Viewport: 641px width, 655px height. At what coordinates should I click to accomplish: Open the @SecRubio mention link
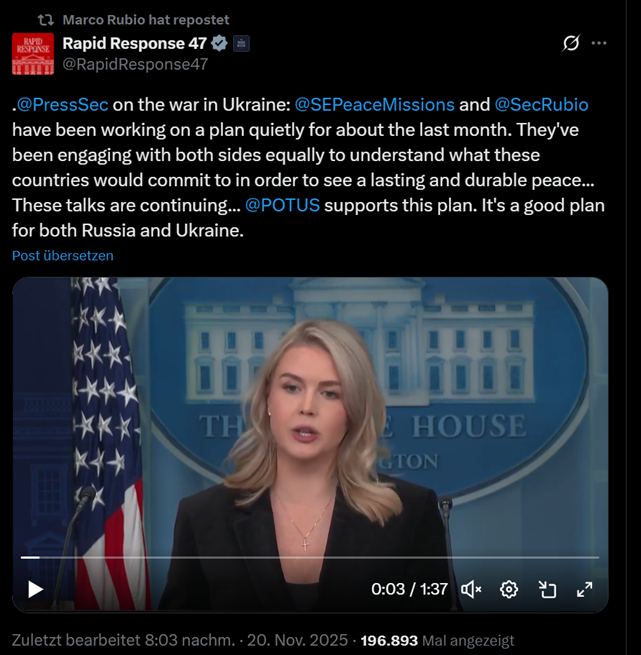click(541, 104)
